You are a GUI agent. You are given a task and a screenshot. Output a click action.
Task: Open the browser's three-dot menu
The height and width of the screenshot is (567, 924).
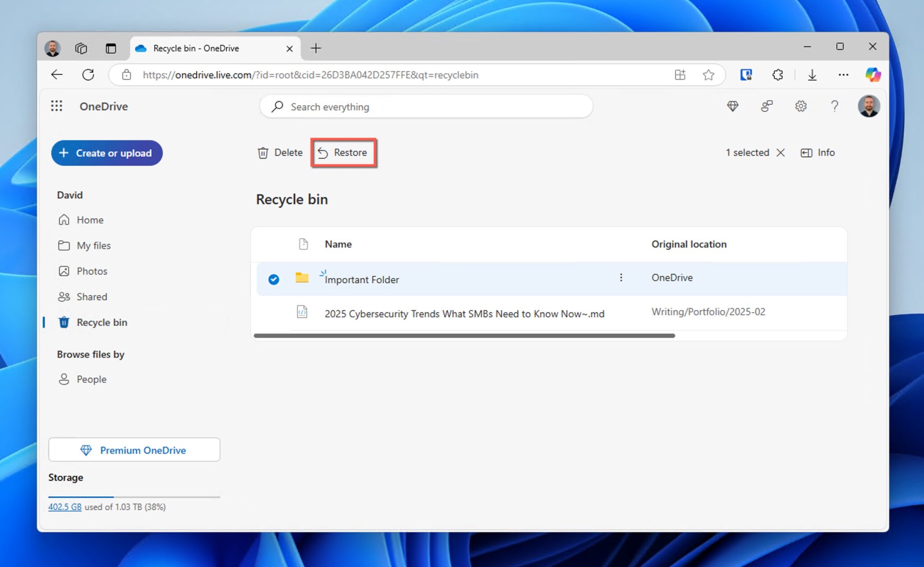click(844, 74)
